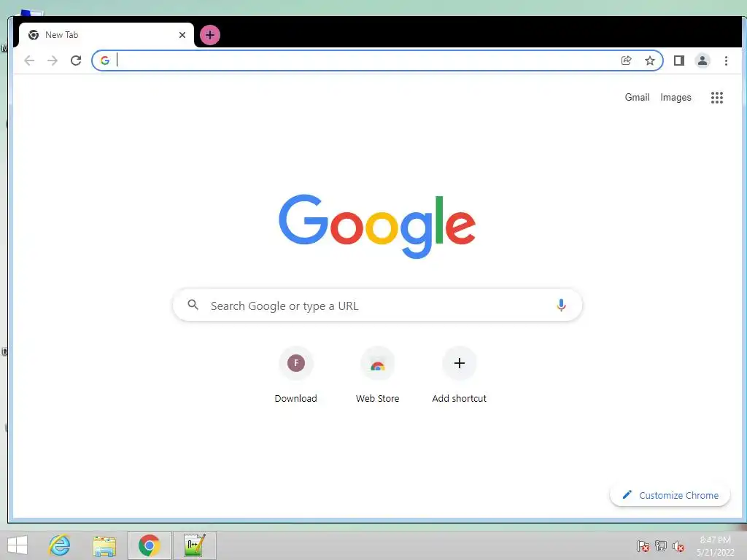Open the Gmail link
The width and height of the screenshot is (747, 560).
click(x=637, y=97)
